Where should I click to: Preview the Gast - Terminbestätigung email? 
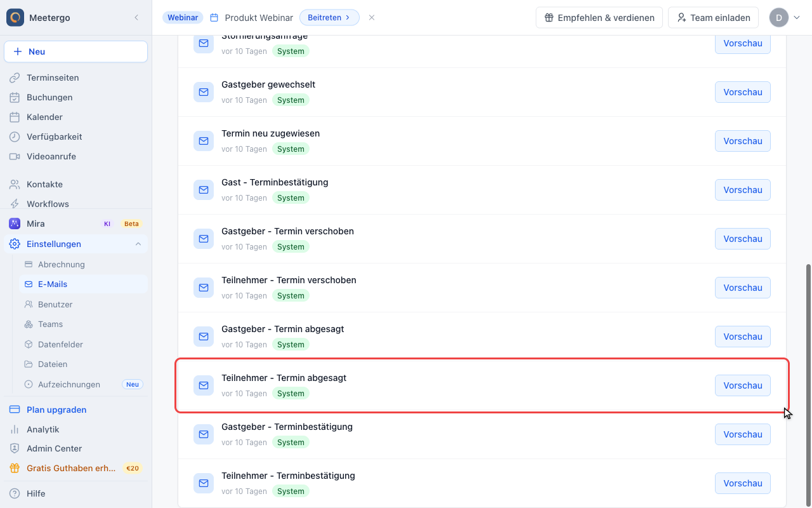tap(742, 190)
